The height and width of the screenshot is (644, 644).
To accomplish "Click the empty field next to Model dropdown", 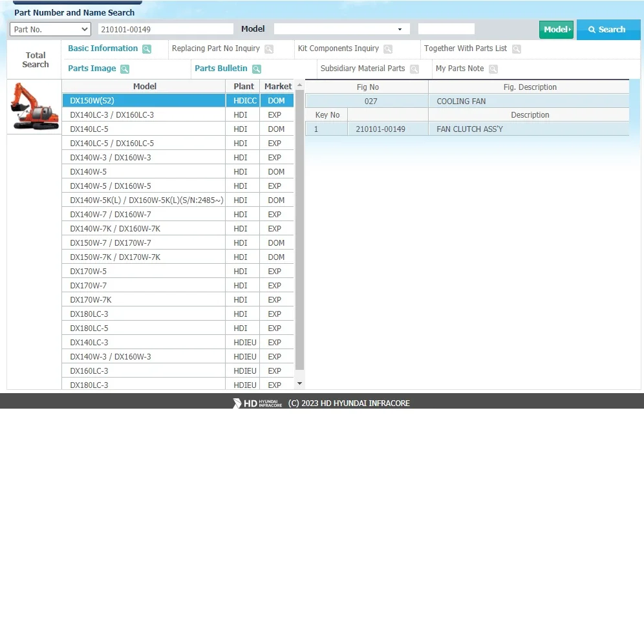I will [446, 28].
